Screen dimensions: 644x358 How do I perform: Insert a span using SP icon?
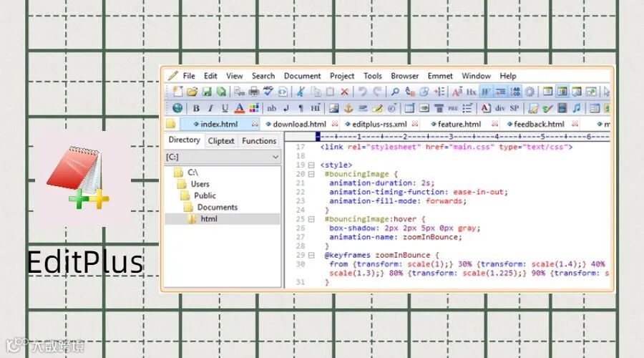tap(514, 108)
